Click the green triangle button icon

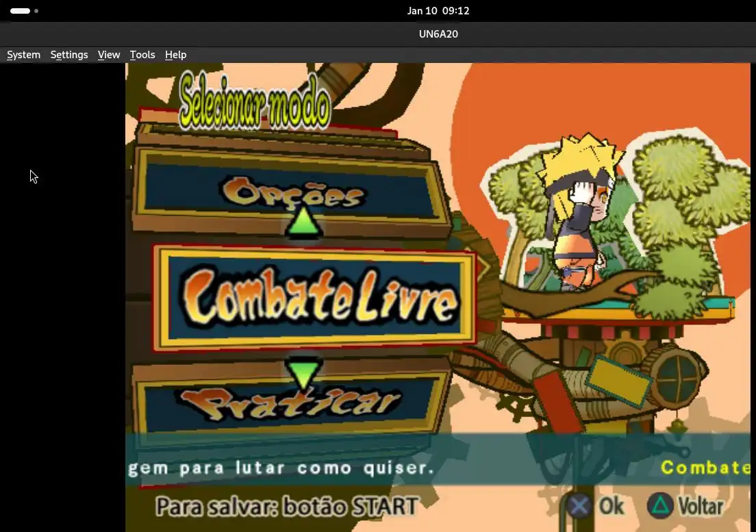click(x=660, y=506)
